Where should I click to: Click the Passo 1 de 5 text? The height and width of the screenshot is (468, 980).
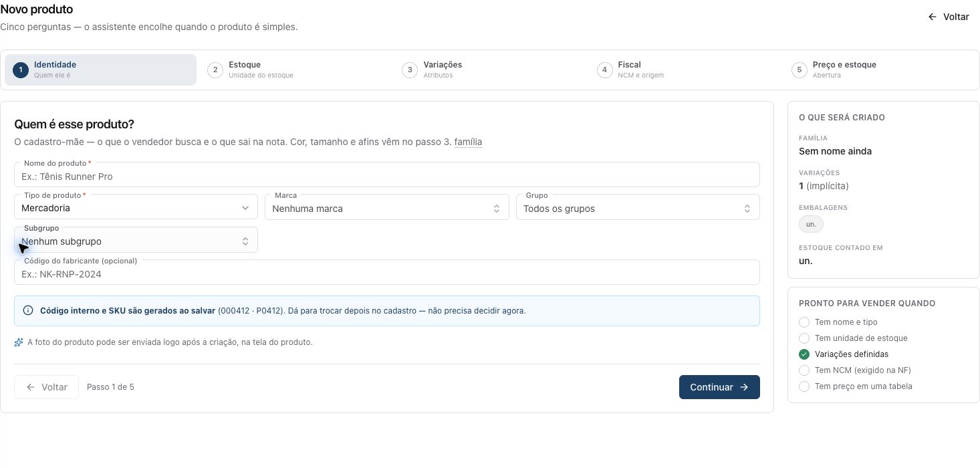pos(110,387)
